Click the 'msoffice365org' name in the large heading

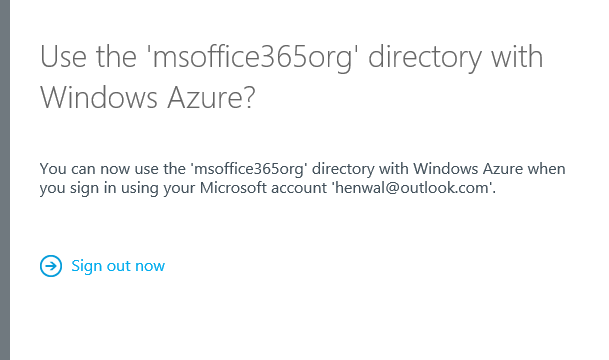(252, 57)
